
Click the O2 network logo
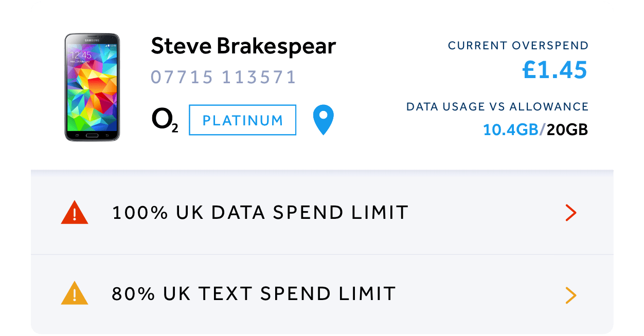pos(165,120)
